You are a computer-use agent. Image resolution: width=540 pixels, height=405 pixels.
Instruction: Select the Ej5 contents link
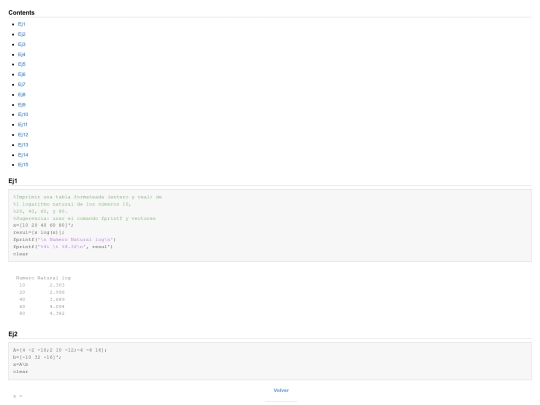(x=21, y=64)
